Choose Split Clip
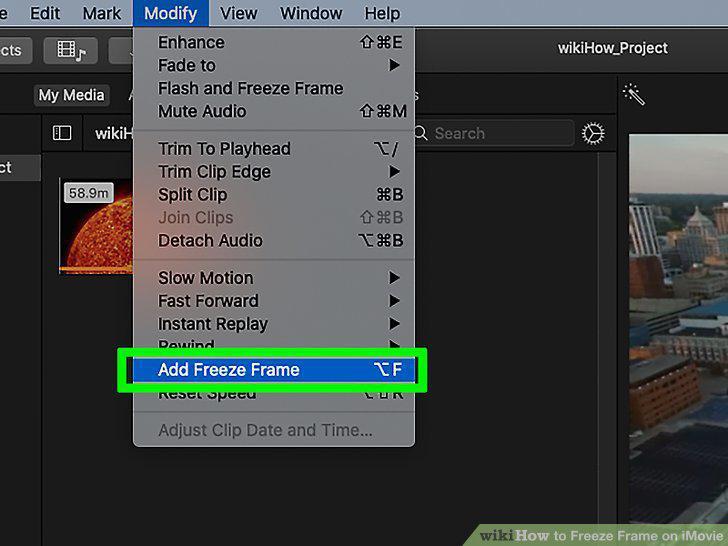The image size is (728, 546). [274, 195]
